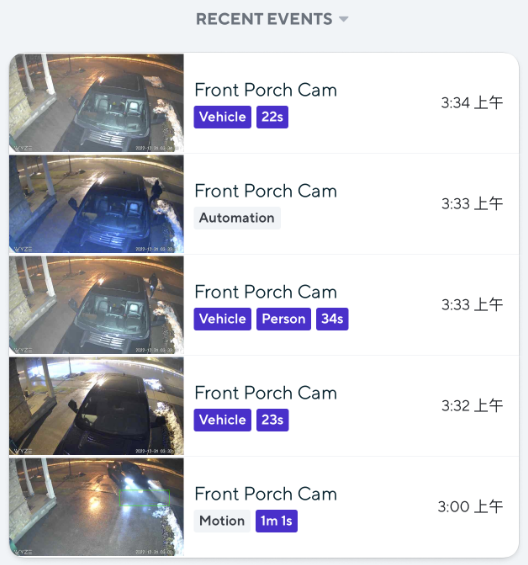Expand the Recent Events dropdown arrow
This screenshot has height=565, width=528.
pos(344,19)
